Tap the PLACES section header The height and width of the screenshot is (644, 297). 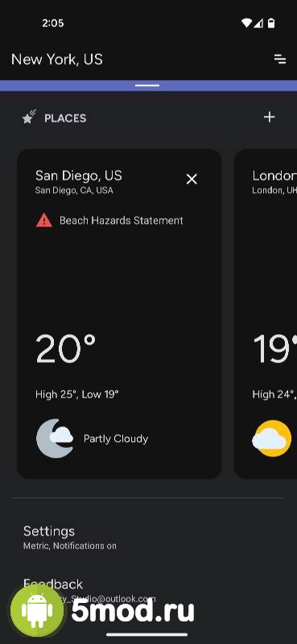tap(65, 118)
